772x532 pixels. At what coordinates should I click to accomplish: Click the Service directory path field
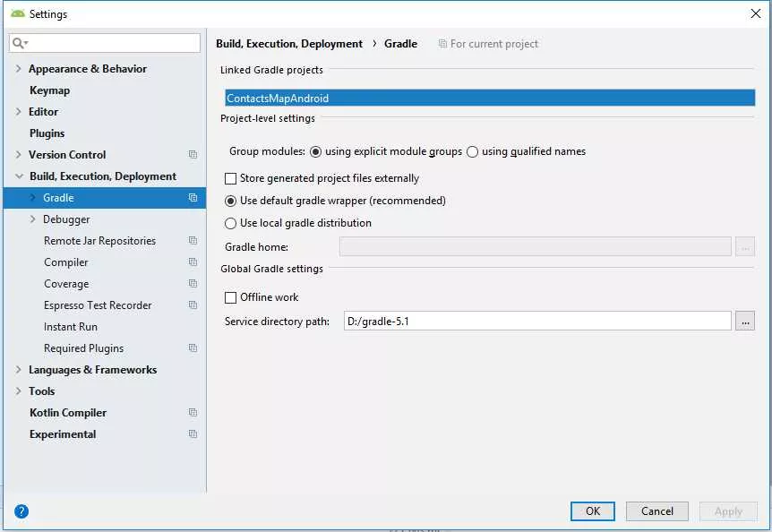[537, 322]
